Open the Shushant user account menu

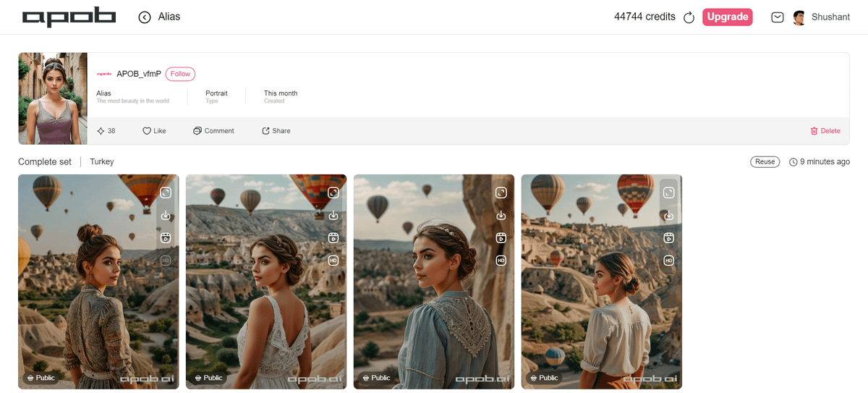821,17
